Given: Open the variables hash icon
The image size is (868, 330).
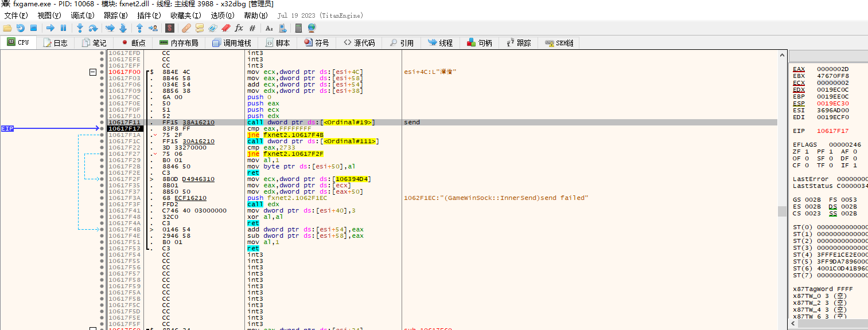Looking at the screenshot, I should 252,27.
